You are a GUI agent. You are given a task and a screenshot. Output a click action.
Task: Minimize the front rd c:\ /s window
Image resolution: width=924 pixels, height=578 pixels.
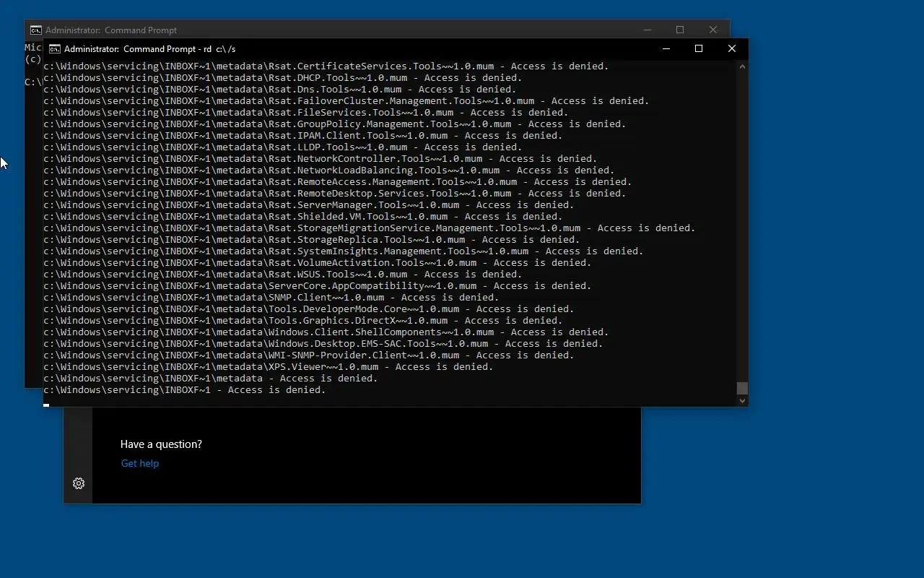click(666, 49)
